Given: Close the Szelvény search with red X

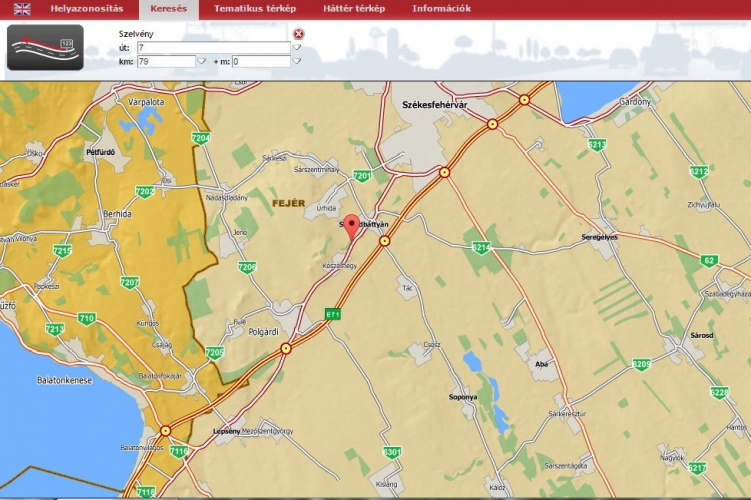Looking at the screenshot, I should click(298, 34).
